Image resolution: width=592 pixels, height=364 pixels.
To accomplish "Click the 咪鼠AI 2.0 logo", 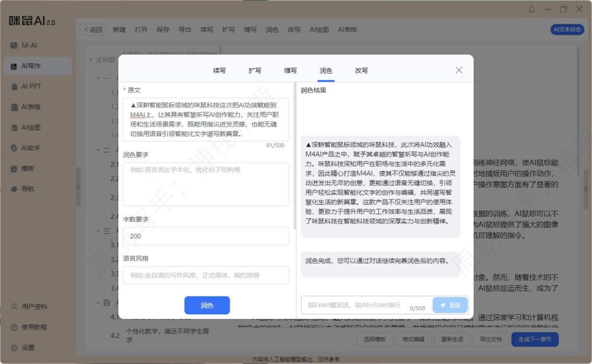I will tap(32, 21).
